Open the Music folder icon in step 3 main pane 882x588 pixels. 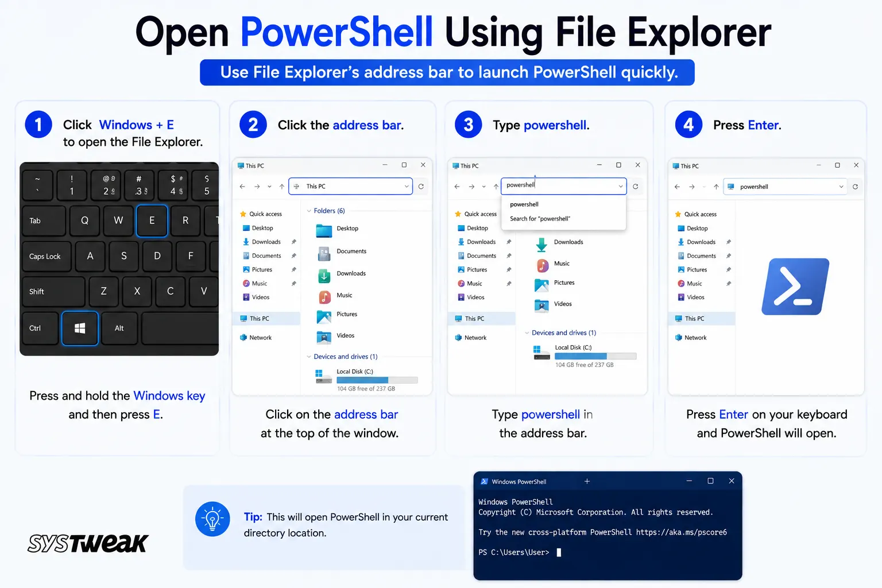[x=543, y=265]
